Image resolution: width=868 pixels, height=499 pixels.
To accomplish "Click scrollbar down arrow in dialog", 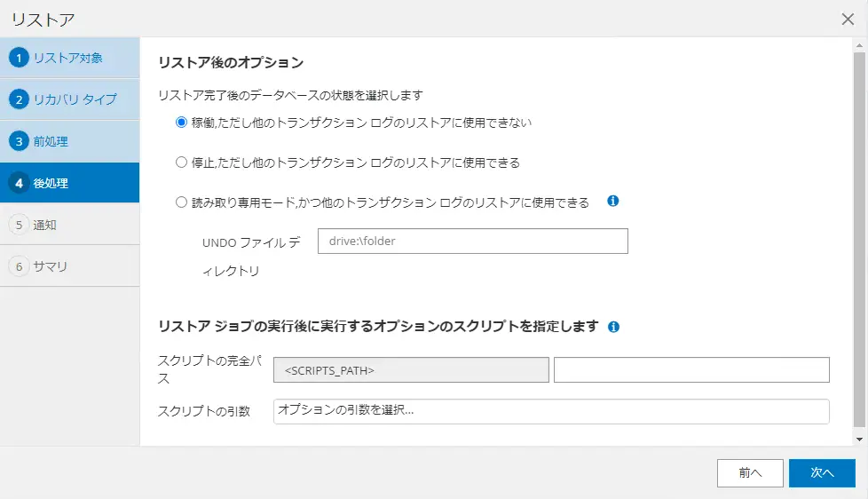I will click(859, 440).
